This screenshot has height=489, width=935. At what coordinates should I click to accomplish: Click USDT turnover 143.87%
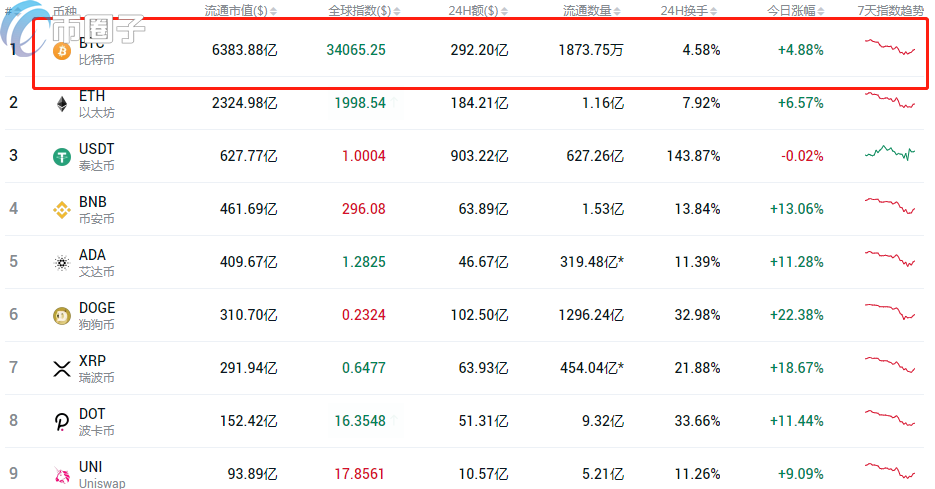pyautogui.click(x=693, y=156)
